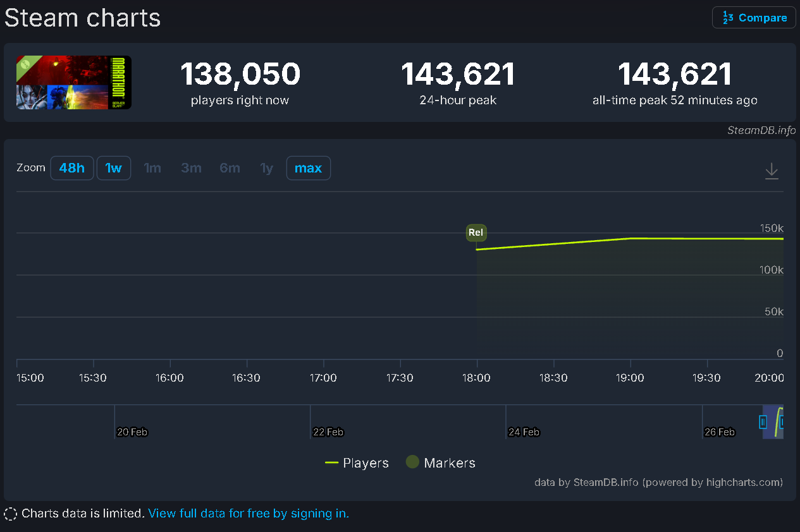Click the highlighted navigator selection window

773,422
